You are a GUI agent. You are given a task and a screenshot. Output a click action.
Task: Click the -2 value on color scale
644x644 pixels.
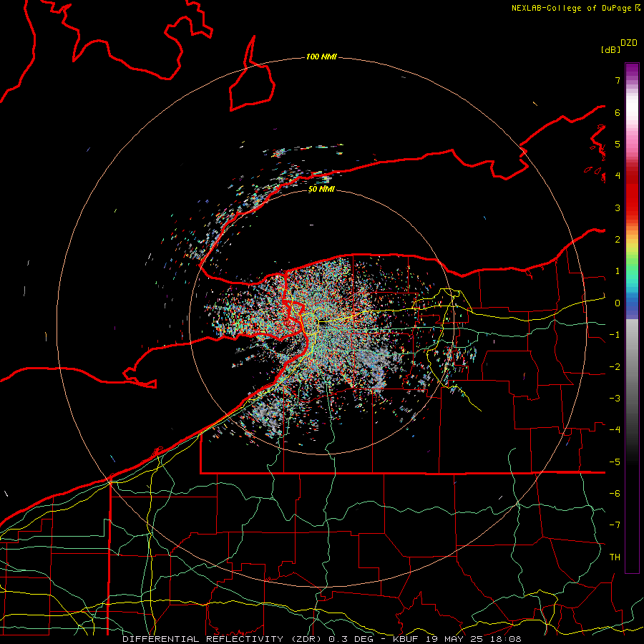615,367
